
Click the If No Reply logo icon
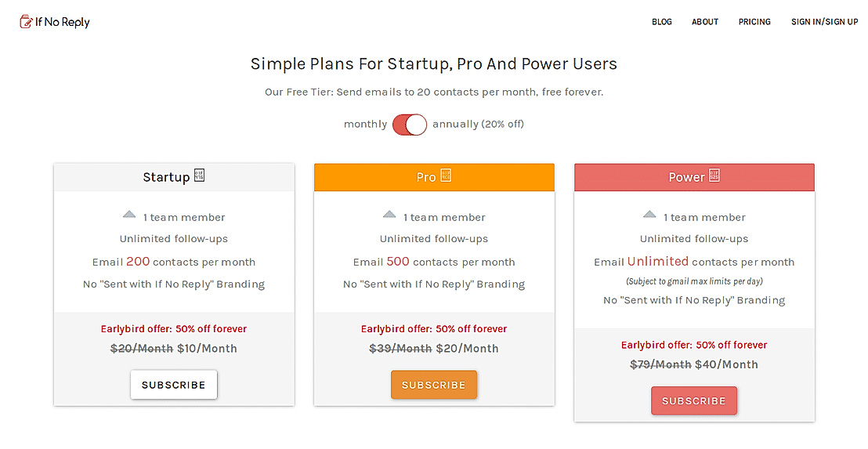pyautogui.click(x=26, y=22)
